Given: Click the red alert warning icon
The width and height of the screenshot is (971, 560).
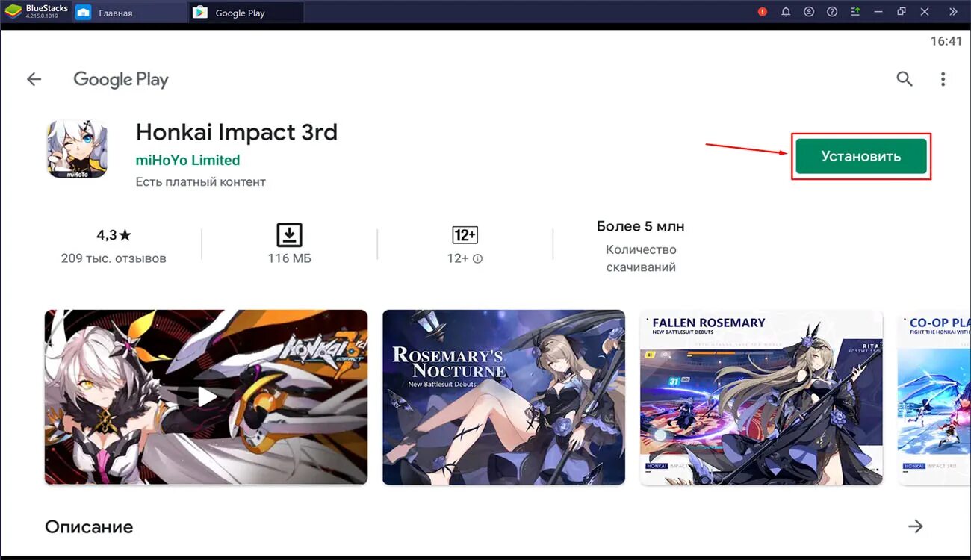Looking at the screenshot, I should (x=763, y=12).
